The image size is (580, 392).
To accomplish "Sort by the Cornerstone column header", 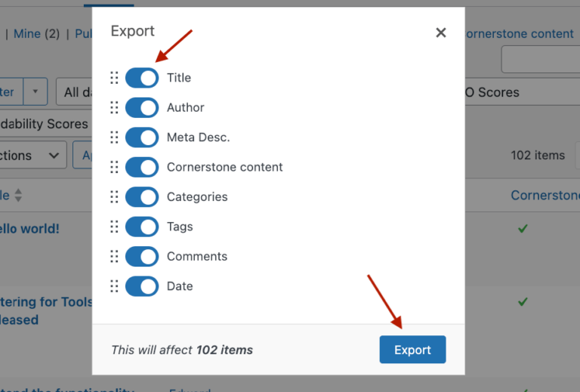I will click(545, 196).
